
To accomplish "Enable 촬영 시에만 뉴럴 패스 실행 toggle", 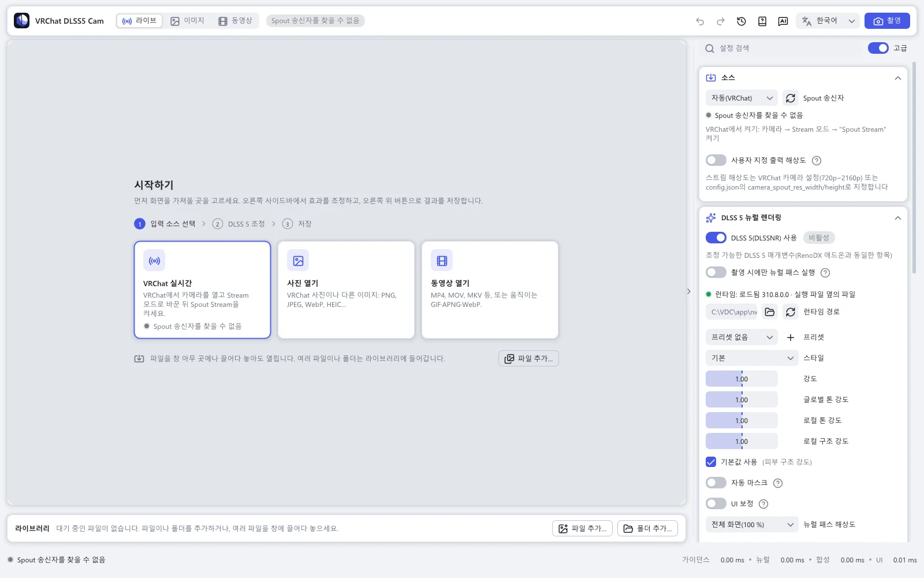I will [x=716, y=272].
